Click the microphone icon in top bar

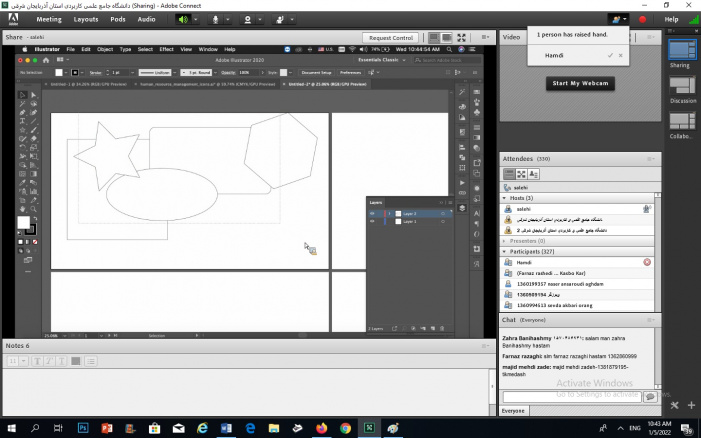pos(217,19)
